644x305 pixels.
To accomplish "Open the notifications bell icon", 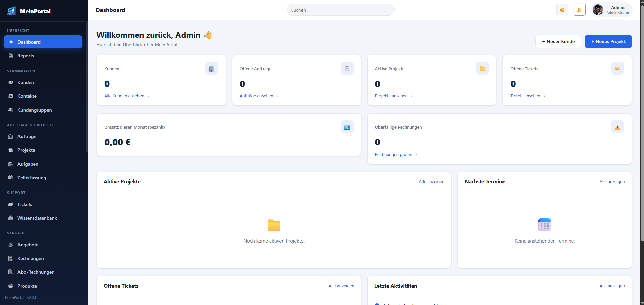I will [579, 10].
